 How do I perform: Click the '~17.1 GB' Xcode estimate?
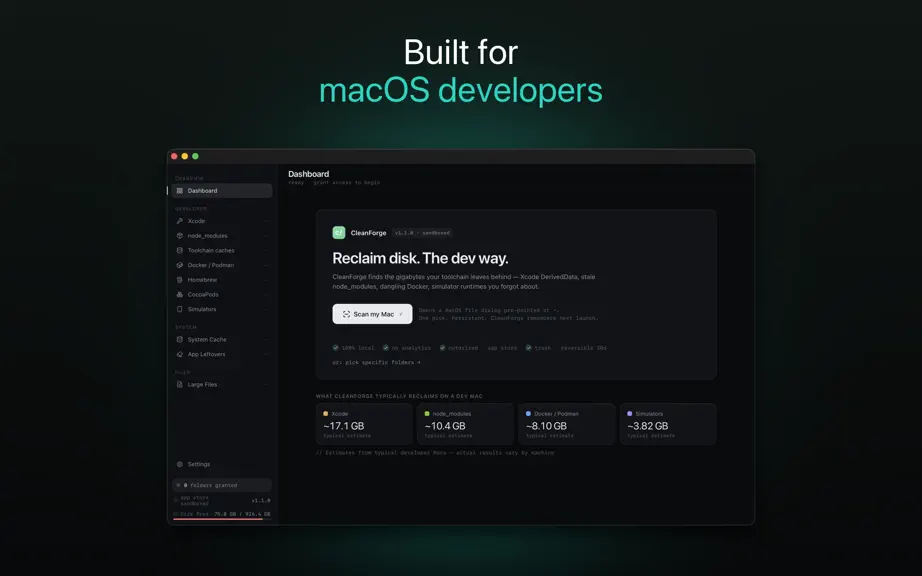[x=344, y=426]
